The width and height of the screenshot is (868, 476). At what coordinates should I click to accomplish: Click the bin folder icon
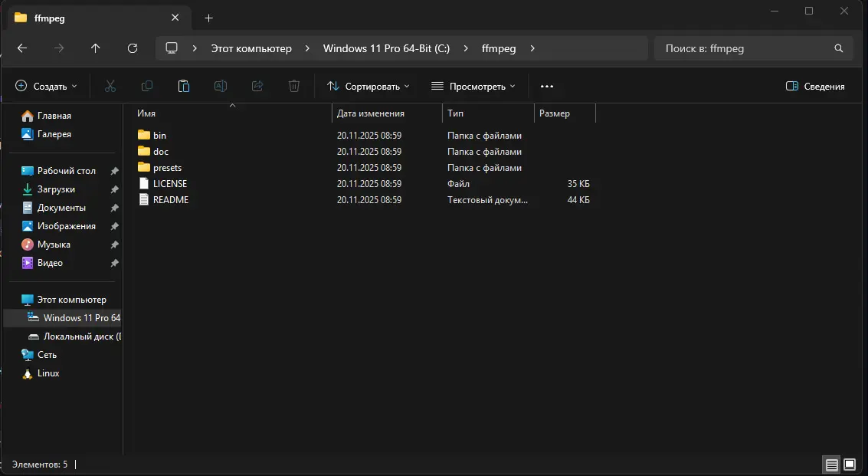click(x=144, y=135)
